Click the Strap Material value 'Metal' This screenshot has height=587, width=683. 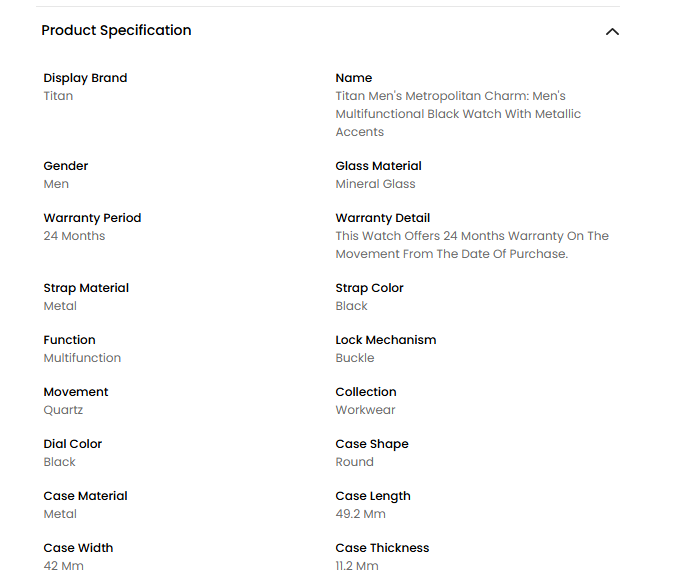(x=60, y=306)
